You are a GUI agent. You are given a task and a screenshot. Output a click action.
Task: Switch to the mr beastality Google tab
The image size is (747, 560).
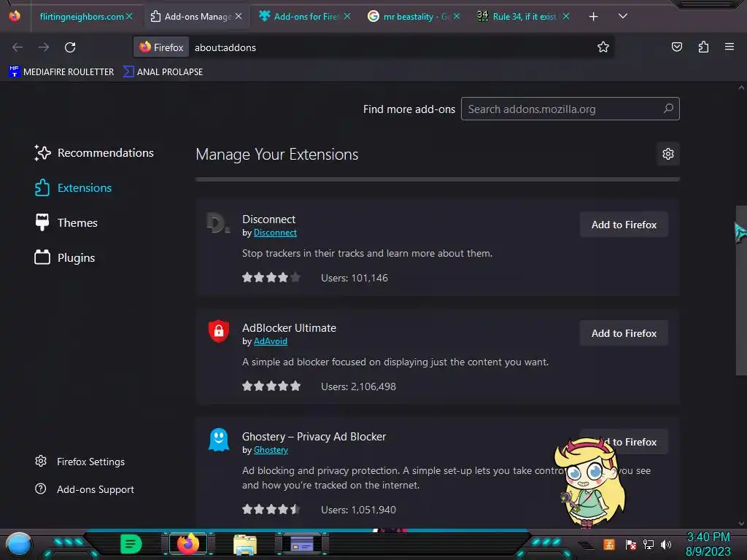click(414, 17)
